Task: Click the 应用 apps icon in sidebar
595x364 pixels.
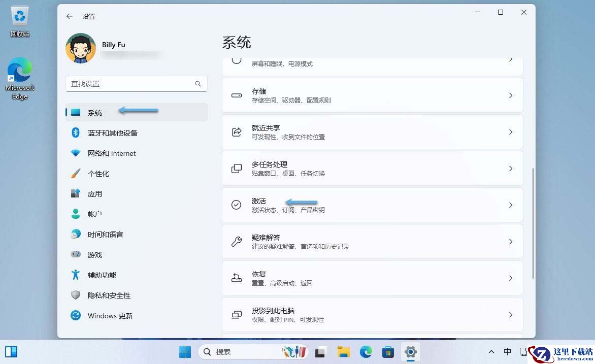Action: 76,193
